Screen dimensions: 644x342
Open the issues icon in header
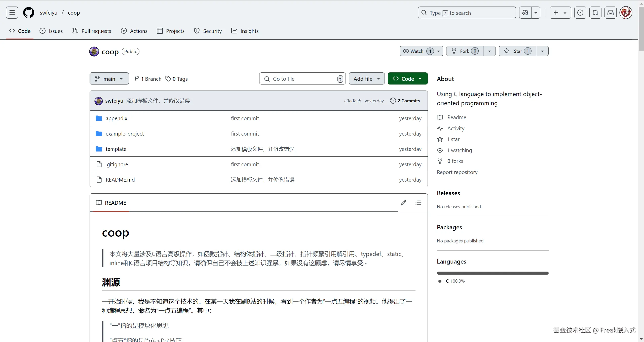[580, 13]
